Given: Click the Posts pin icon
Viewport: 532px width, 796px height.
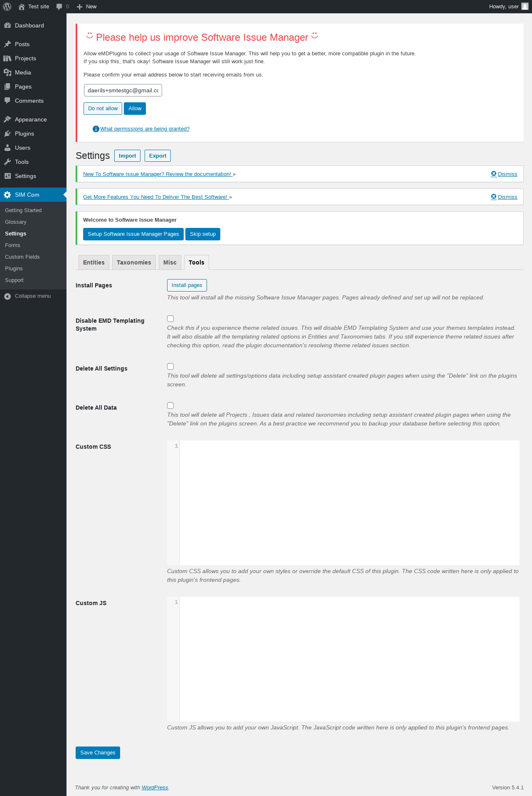Looking at the screenshot, I should coord(7,44).
